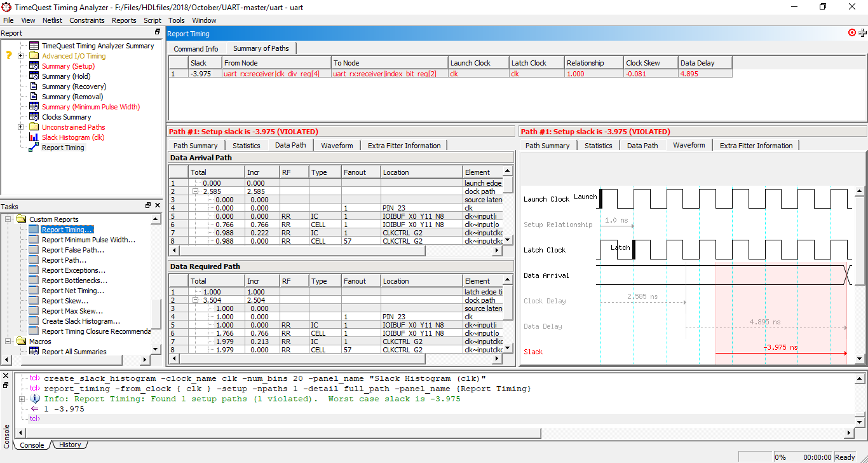Switch to the Command Info tab
Viewport: 868px width, 463px height.
pos(196,49)
